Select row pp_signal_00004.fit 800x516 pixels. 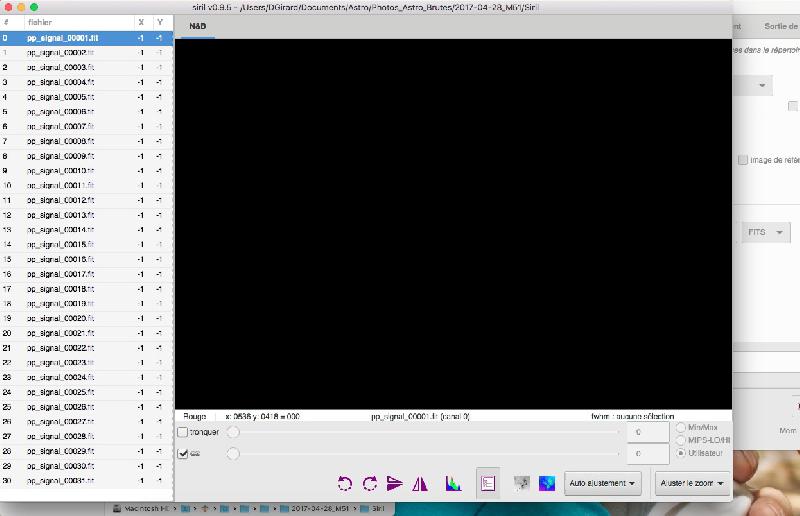(86, 82)
